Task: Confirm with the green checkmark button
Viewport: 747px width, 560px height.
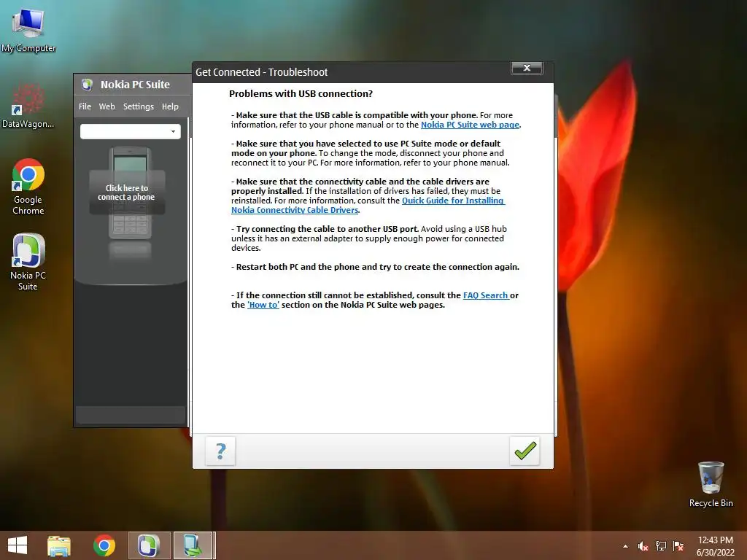Action: click(x=525, y=451)
